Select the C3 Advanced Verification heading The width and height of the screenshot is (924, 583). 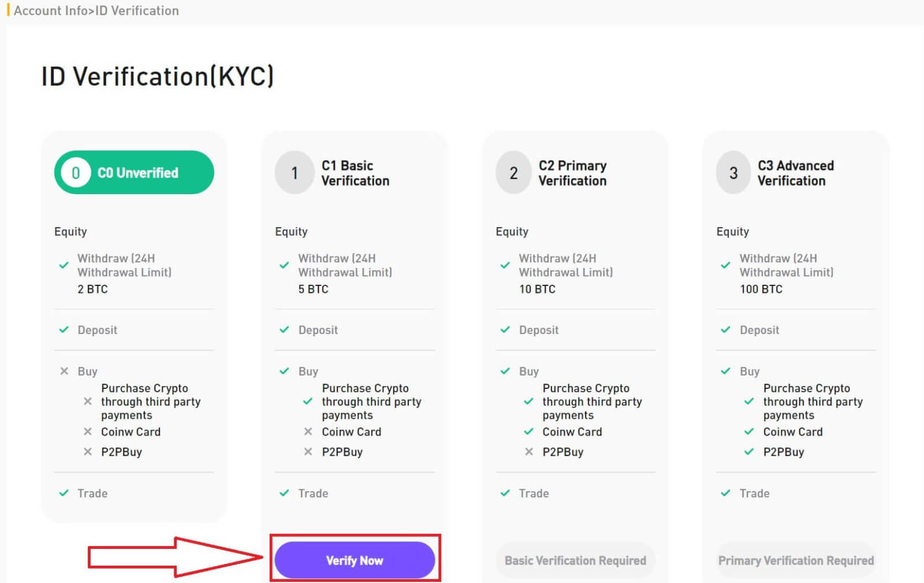coord(796,173)
